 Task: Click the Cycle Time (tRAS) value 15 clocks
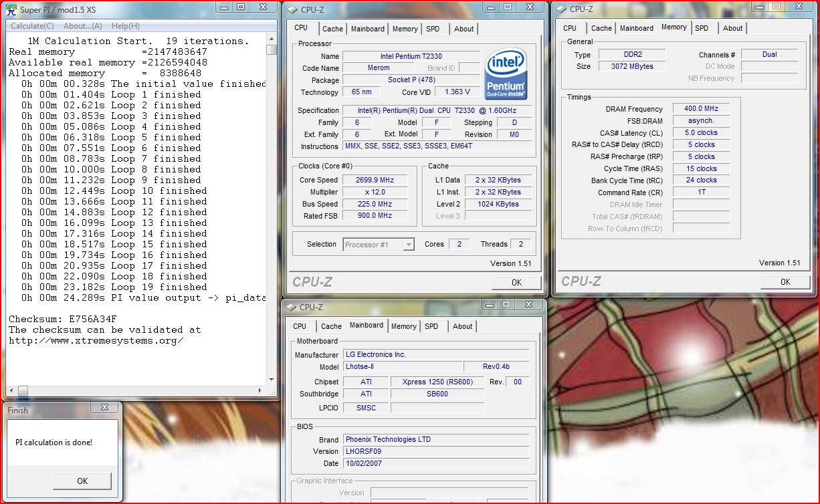701,168
